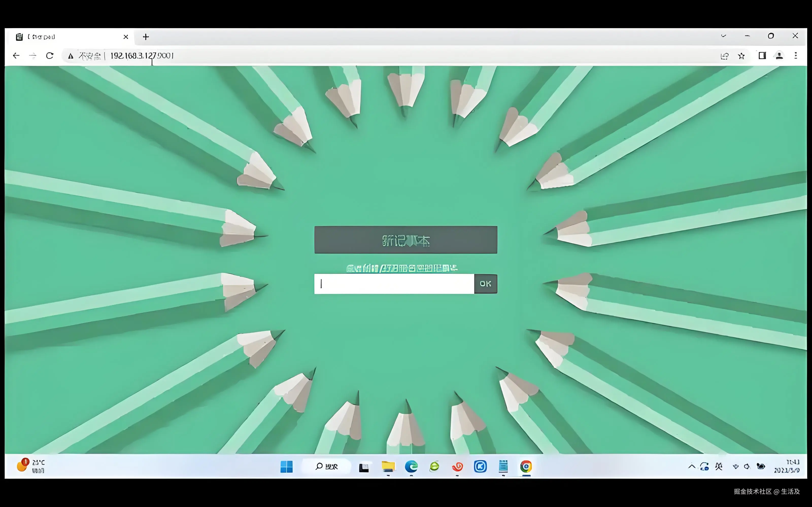Toggle the browser side panel icon
Viewport: 812px width, 507px height.
pos(762,56)
